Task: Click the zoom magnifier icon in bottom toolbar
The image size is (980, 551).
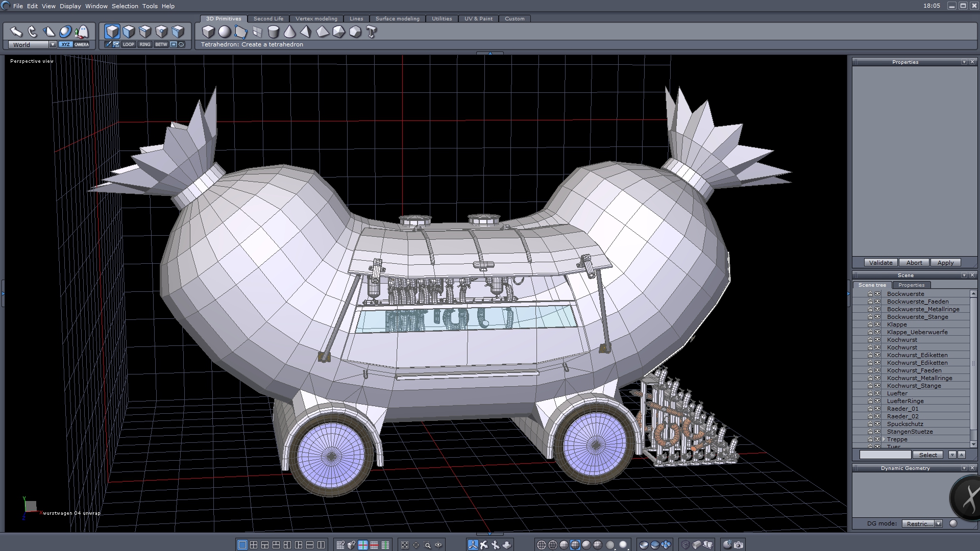Action: point(427,545)
